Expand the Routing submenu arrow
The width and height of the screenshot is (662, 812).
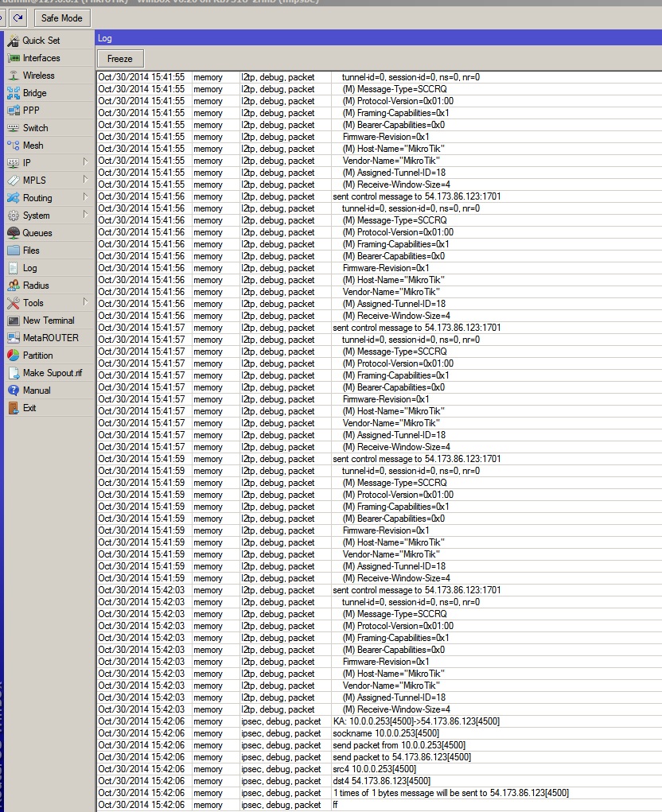pyautogui.click(x=85, y=196)
